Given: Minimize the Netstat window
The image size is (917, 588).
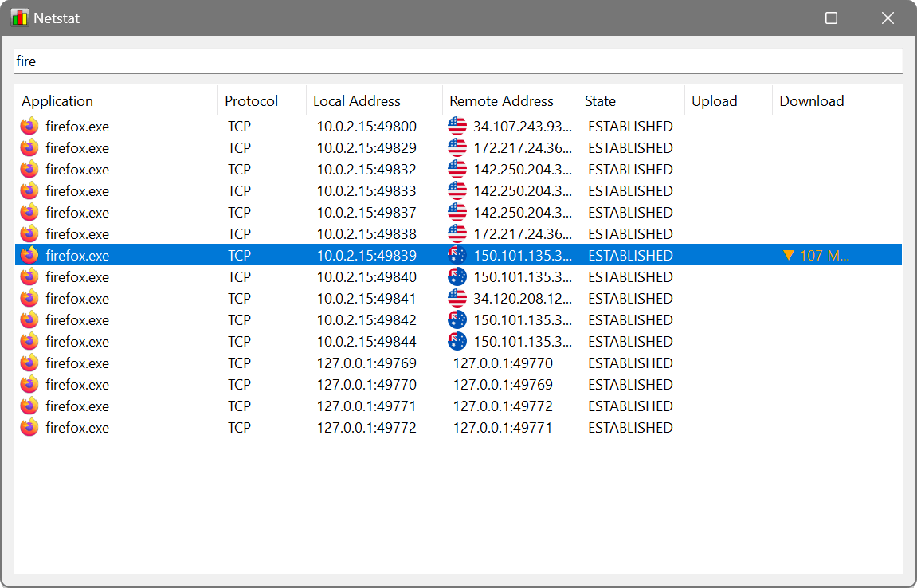Looking at the screenshot, I should click(776, 18).
